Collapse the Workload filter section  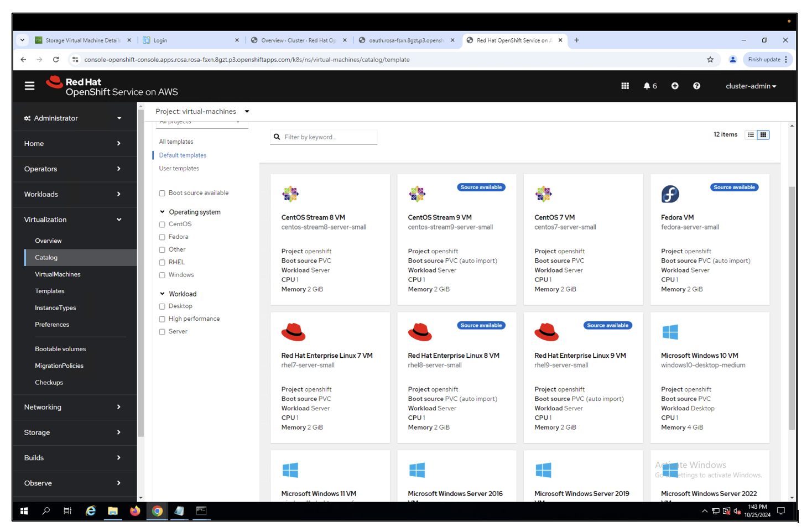(x=178, y=294)
